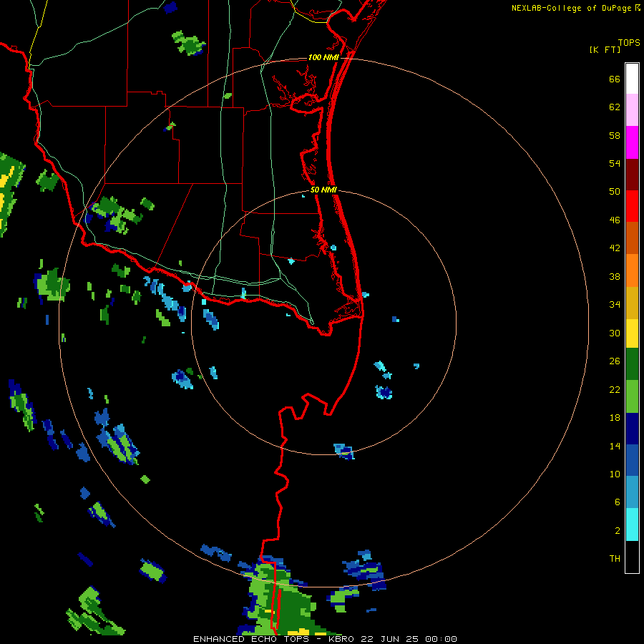Pick the white swatch above 66
The image size is (644, 644).
632,79
